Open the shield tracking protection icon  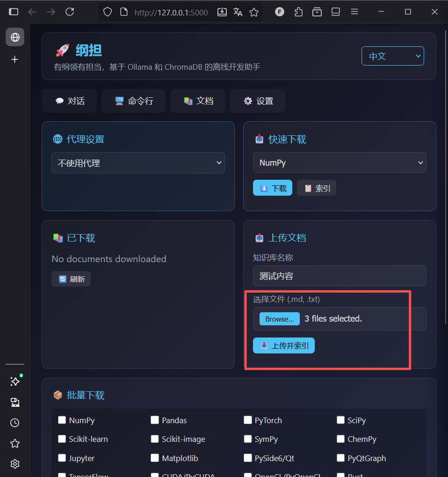[108, 12]
